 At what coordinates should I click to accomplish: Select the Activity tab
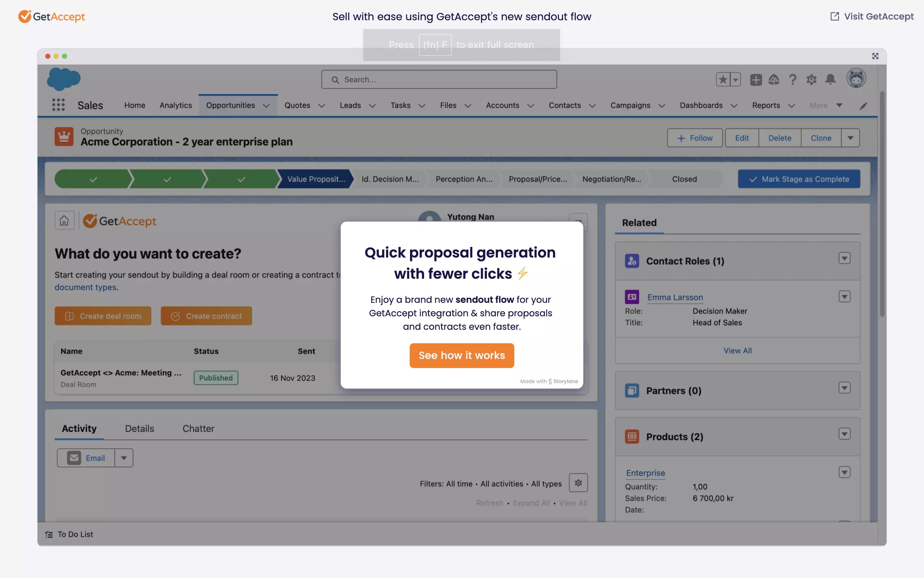[x=79, y=429]
